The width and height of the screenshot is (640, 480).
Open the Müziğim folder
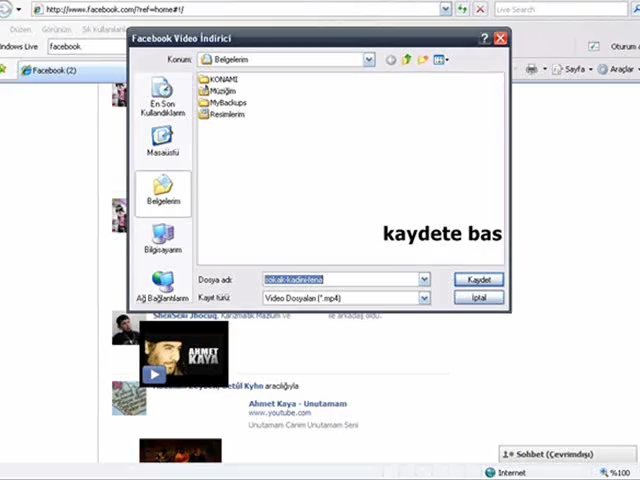218,91
